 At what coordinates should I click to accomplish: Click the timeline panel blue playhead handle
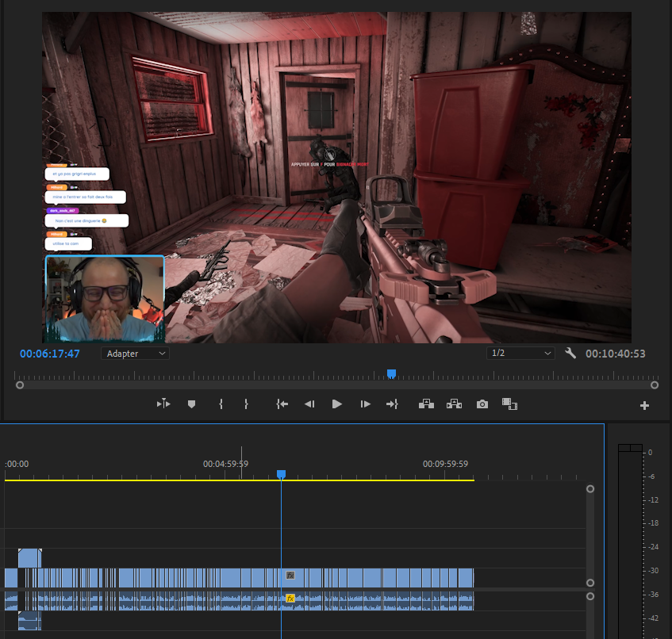click(281, 474)
